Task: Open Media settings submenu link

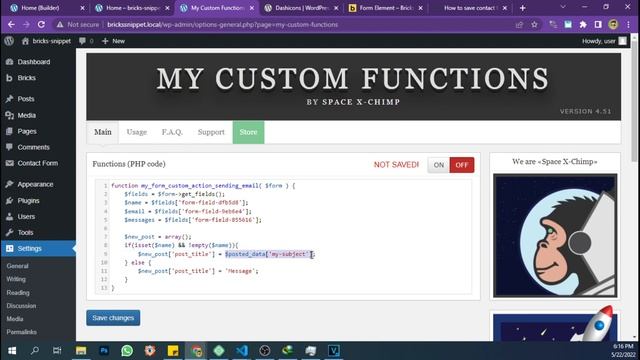Action: coord(15,319)
